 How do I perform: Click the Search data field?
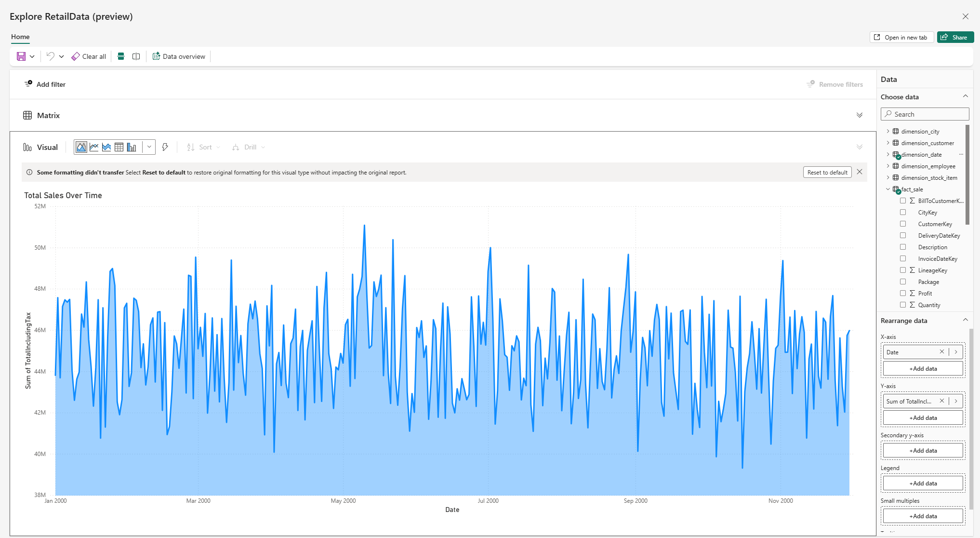(924, 114)
